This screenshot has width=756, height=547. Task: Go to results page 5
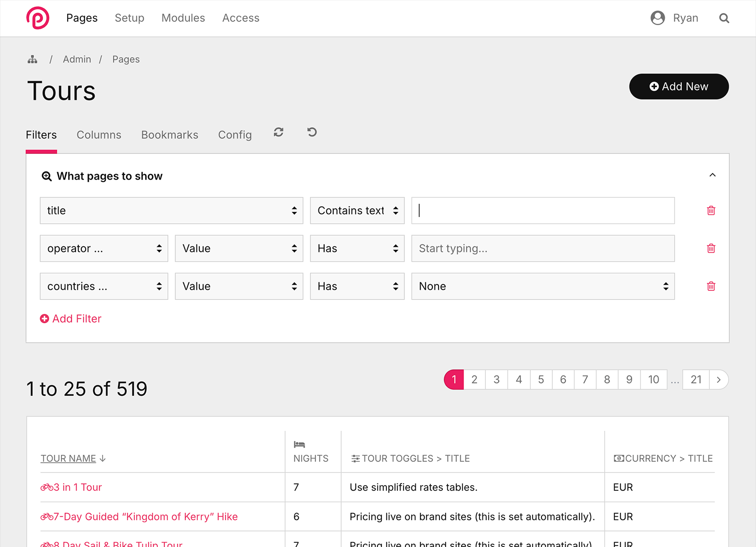tap(541, 380)
